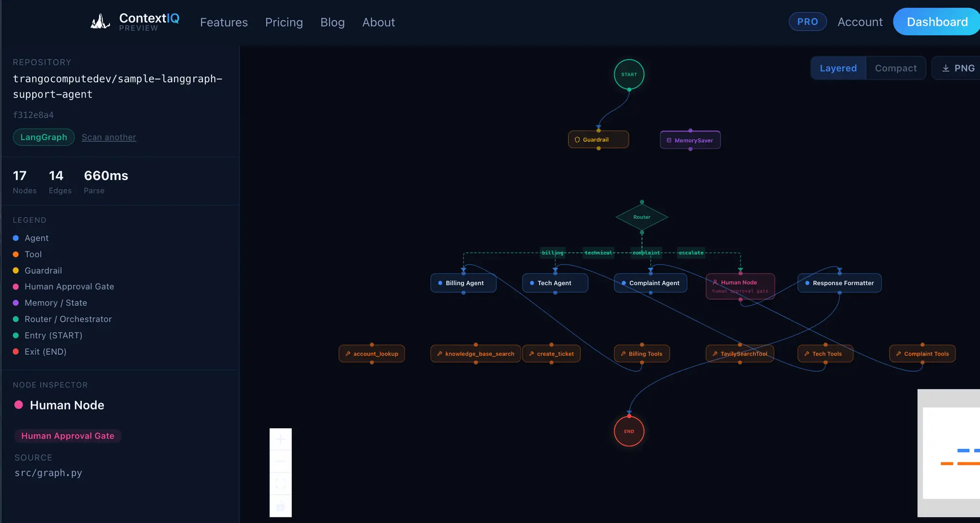Open the Features page

(x=223, y=22)
